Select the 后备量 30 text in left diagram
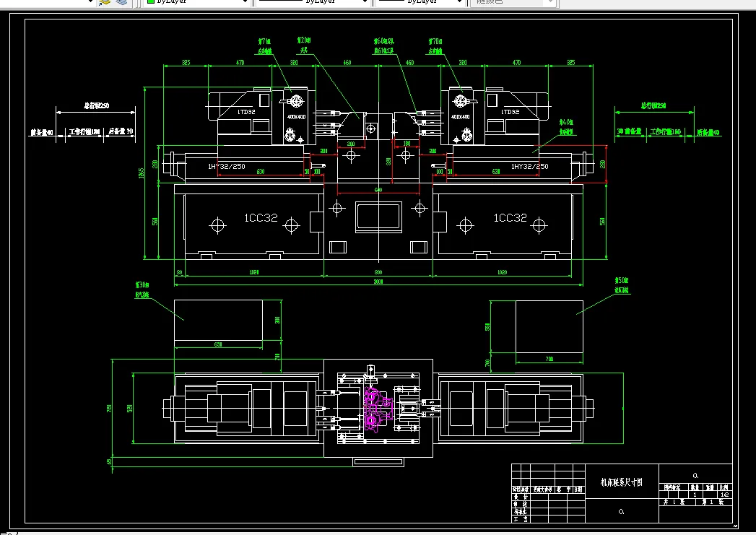Viewport: 756px width, 535px height. pos(121,131)
